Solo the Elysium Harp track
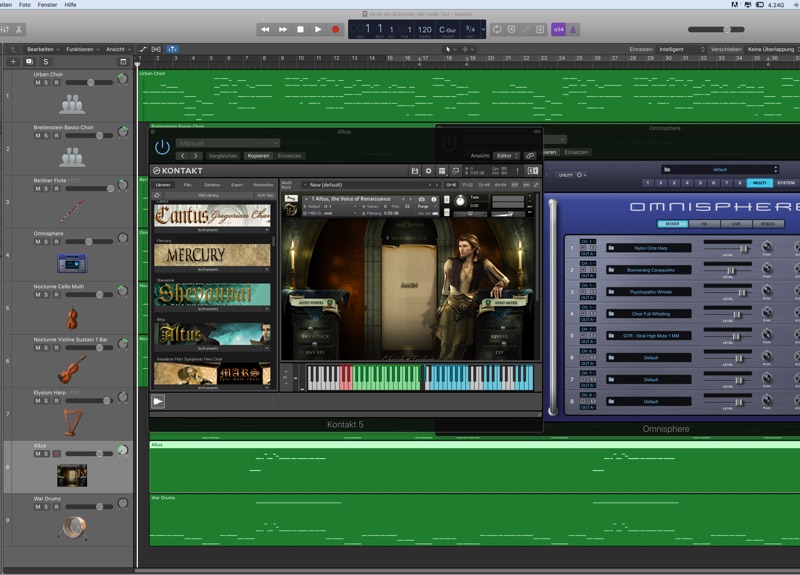This screenshot has width=800, height=575. tap(46, 401)
